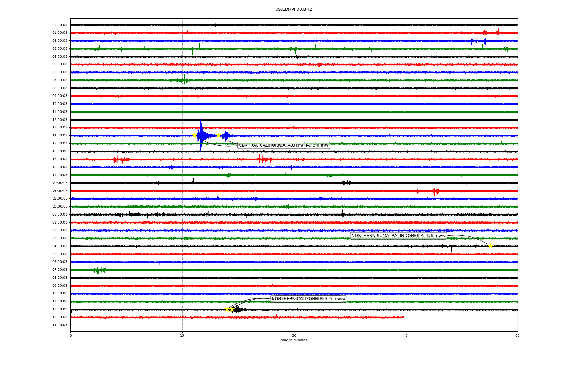
Task: Click the right end of last red trace
Action: (x=403, y=317)
